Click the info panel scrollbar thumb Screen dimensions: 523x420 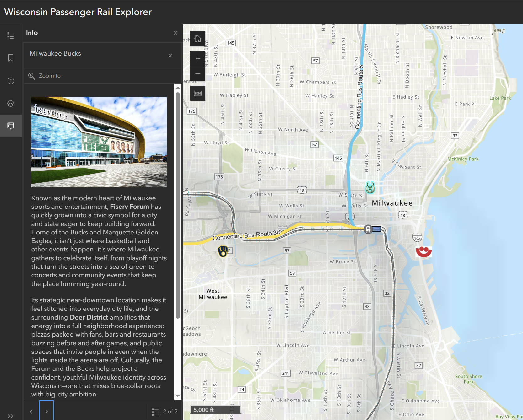point(178,205)
